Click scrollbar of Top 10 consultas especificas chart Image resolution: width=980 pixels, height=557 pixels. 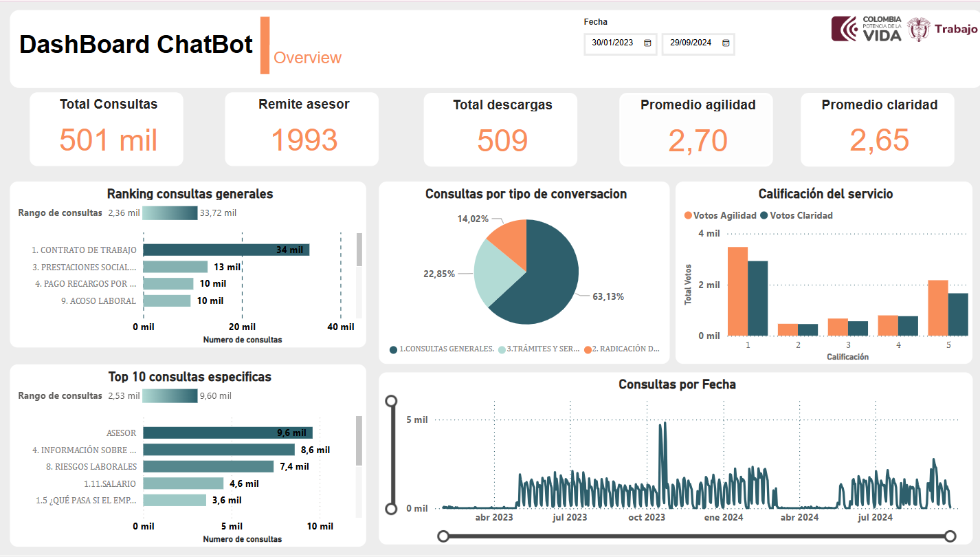click(x=359, y=440)
